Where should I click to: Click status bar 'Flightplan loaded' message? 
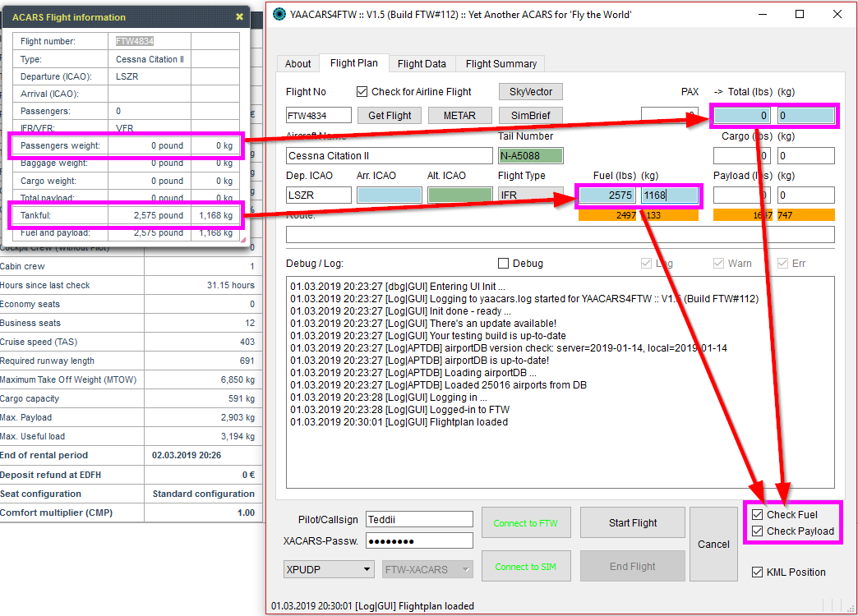(x=372, y=606)
